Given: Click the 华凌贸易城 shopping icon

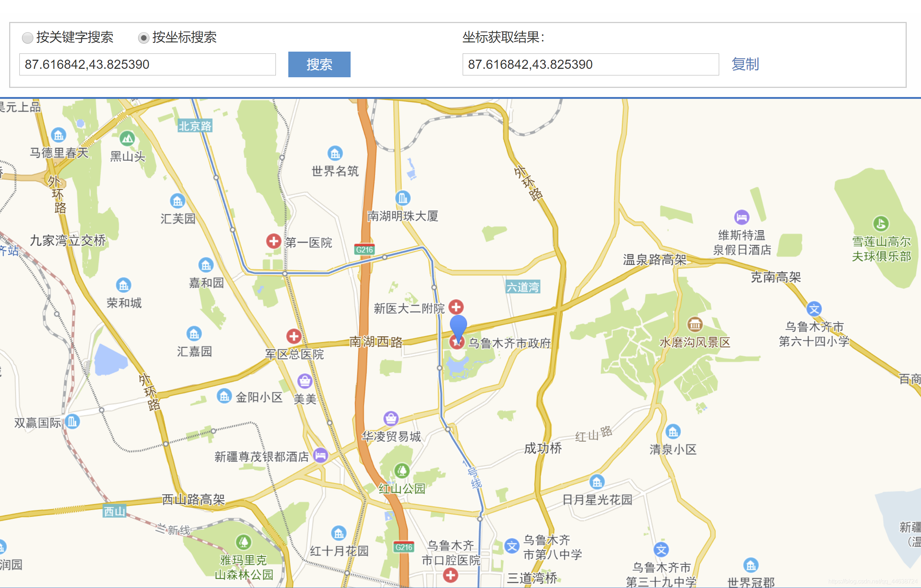Looking at the screenshot, I should tap(391, 418).
